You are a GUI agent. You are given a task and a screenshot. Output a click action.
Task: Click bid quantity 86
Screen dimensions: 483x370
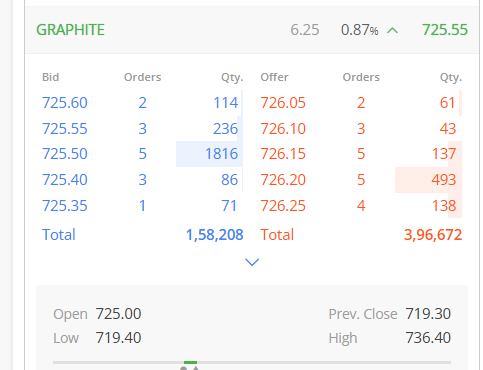230,180
